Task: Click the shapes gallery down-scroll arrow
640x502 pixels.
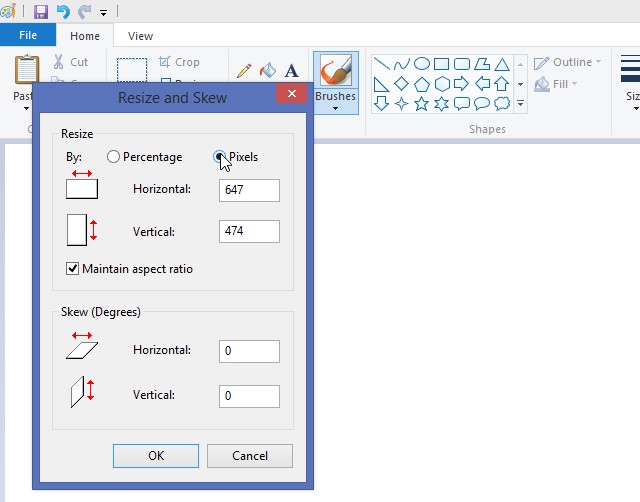Action: tap(520, 84)
